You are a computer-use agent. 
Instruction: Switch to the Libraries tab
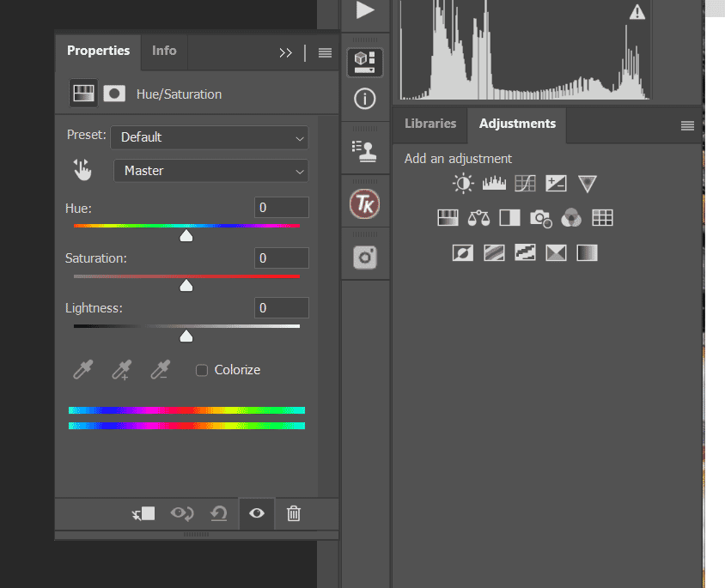click(x=430, y=124)
